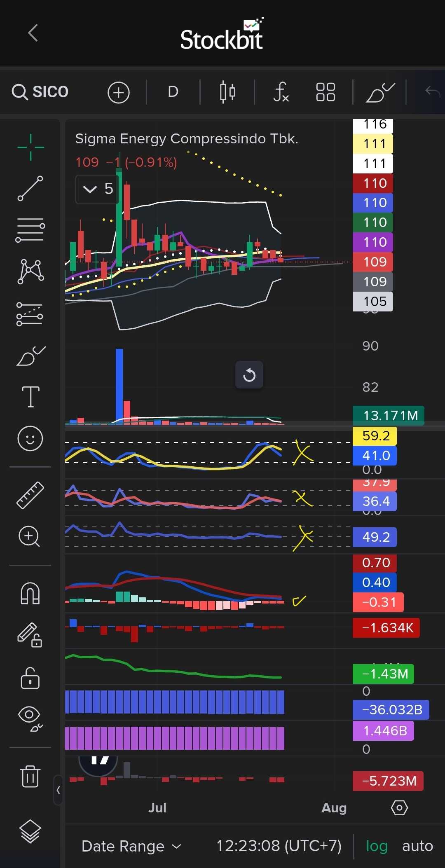Screen dimensions: 445x868
Task: Select the trend line tool
Action: [30, 188]
